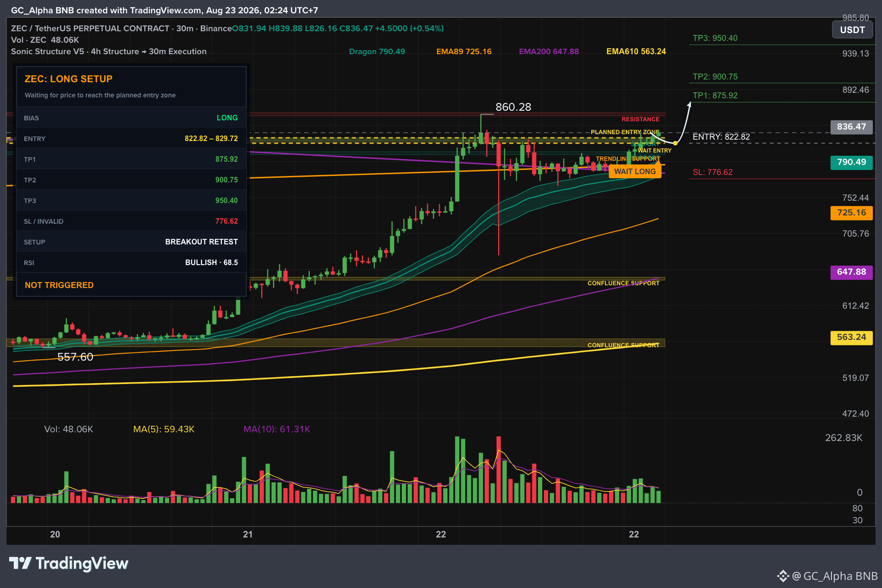The image size is (882, 588).
Task: Click date label 20 on time axis
Action: pyautogui.click(x=55, y=534)
